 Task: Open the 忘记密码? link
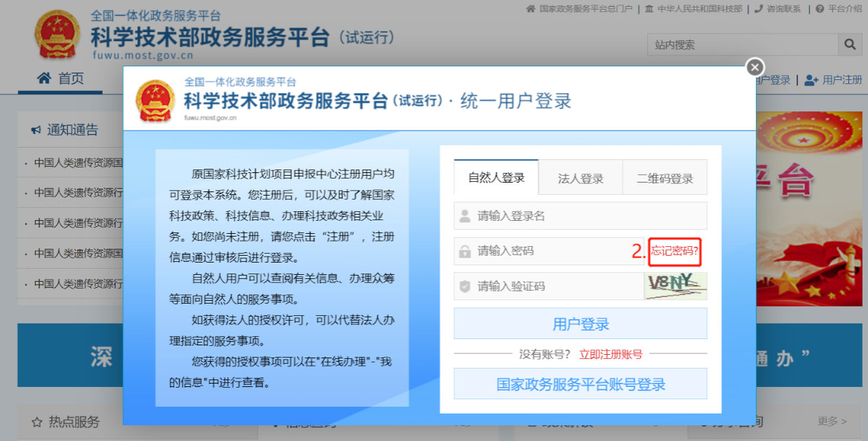[x=674, y=251]
